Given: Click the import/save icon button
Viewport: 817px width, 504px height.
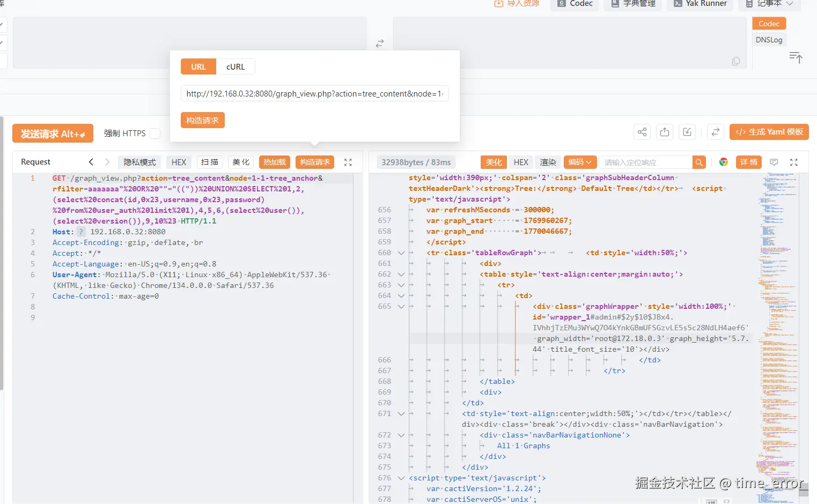Looking at the screenshot, I should click(x=687, y=132).
